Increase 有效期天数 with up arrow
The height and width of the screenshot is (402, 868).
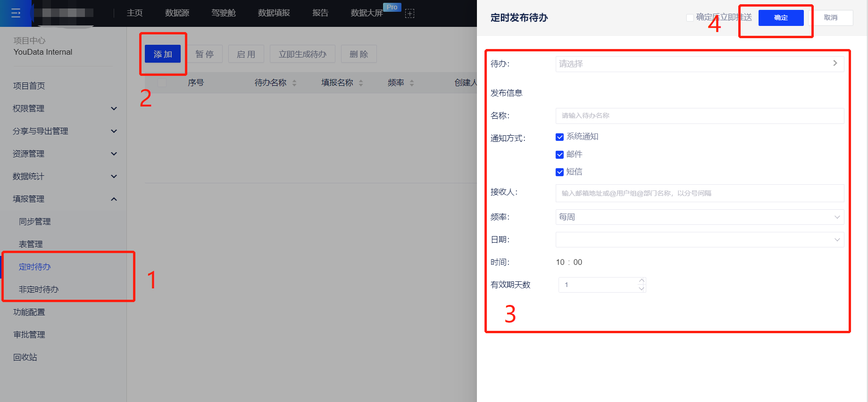(641, 281)
